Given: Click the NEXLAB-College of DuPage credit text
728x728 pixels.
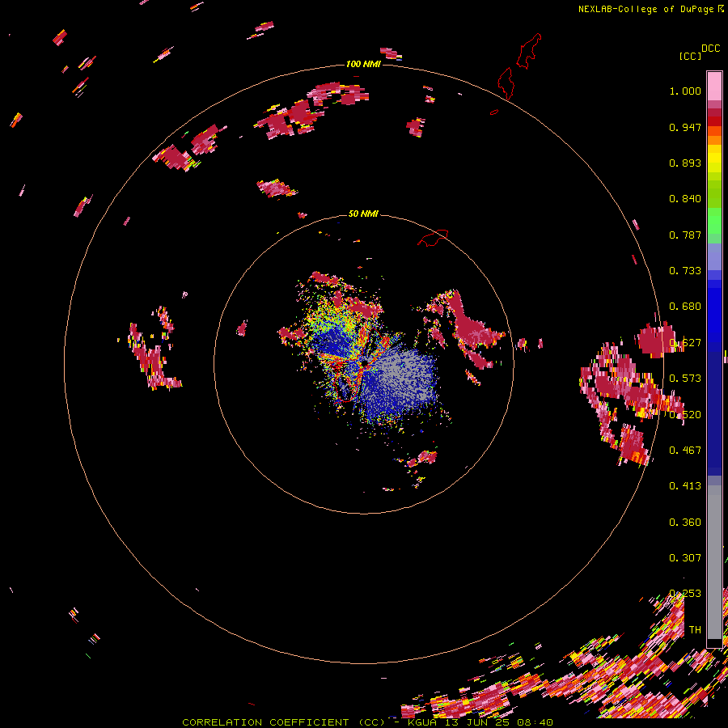Looking at the screenshot, I should pyautogui.click(x=645, y=9).
